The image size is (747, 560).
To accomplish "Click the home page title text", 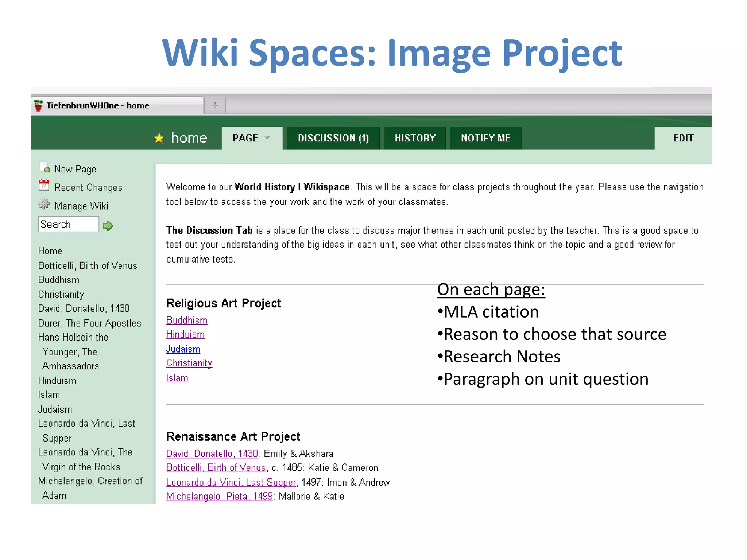I will (189, 138).
